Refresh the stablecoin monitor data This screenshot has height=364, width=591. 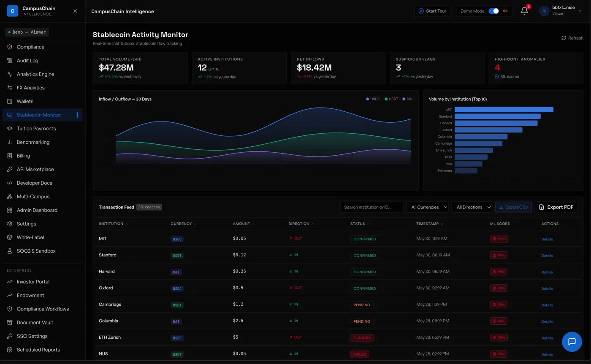click(572, 38)
